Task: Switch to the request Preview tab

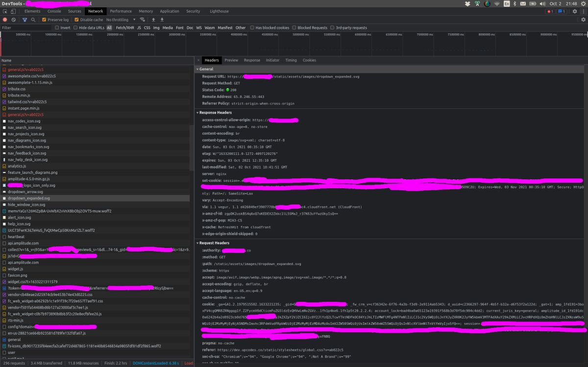Action: 231,60
